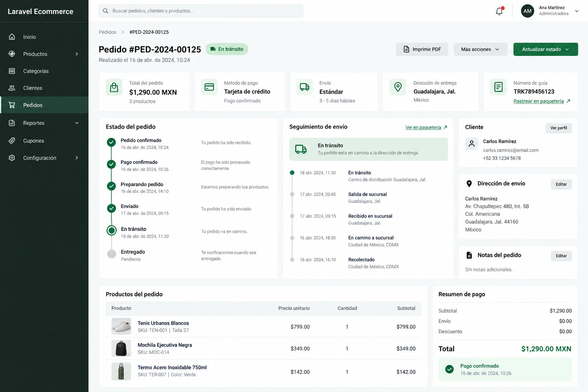Click the location pin icon in Dirección de entrega
Screen dimensions: 588x392
[398, 87]
